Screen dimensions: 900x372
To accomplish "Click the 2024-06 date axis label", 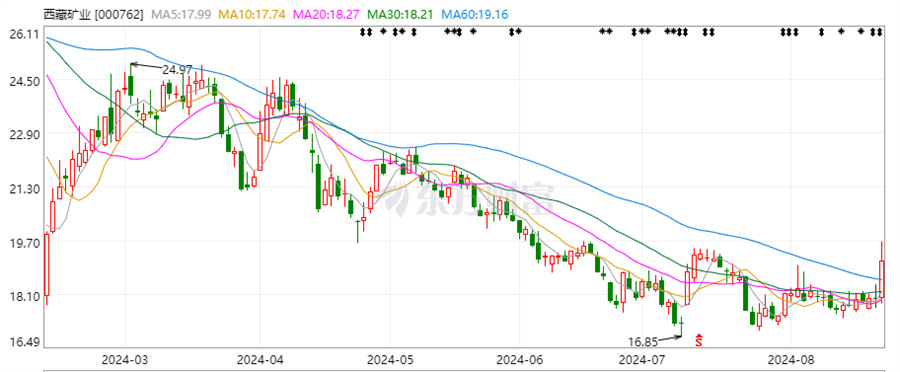I will point(519,360).
